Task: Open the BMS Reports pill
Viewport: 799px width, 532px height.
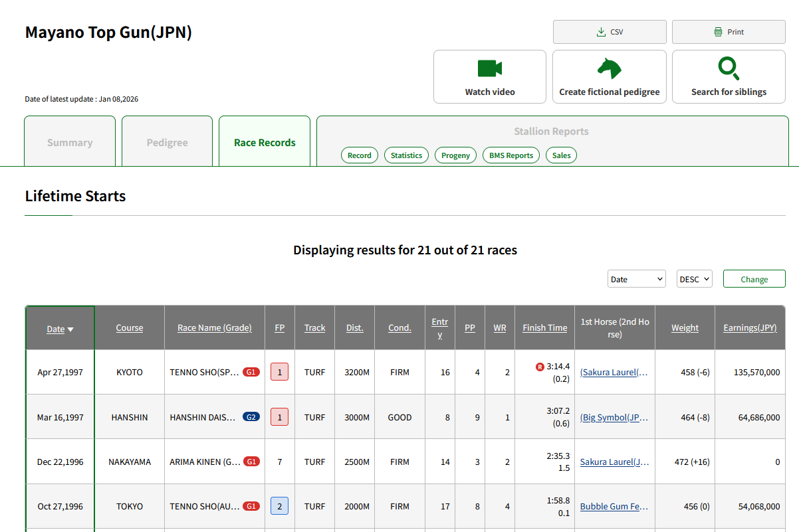Action: pyautogui.click(x=511, y=155)
